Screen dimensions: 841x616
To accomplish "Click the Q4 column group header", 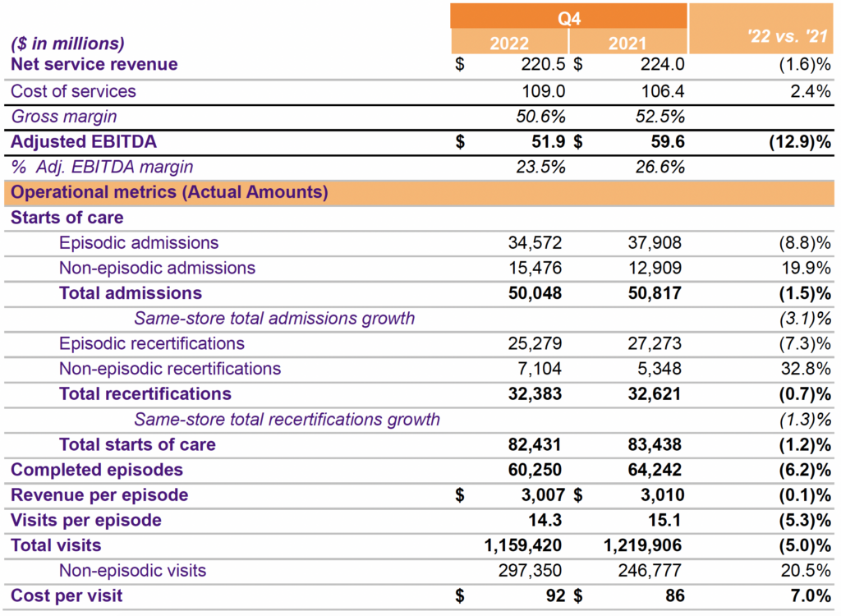I will pyautogui.click(x=568, y=16).
